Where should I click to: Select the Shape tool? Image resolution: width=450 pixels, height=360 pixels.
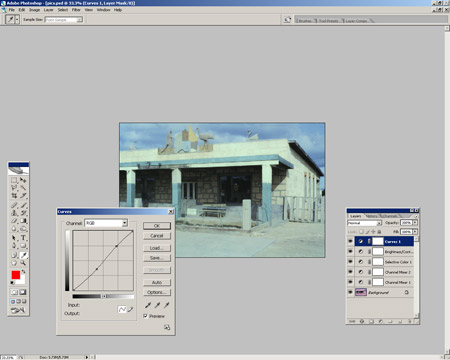[x=23, y=246]
